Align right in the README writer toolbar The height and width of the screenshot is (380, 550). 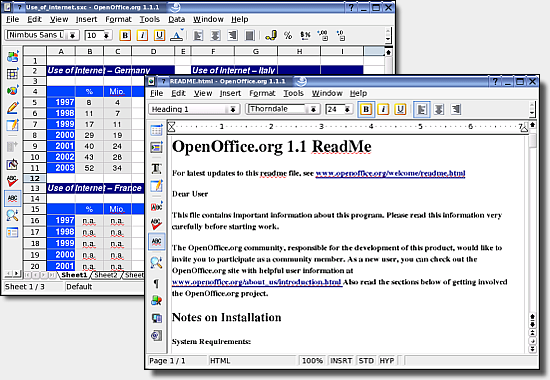456,109
